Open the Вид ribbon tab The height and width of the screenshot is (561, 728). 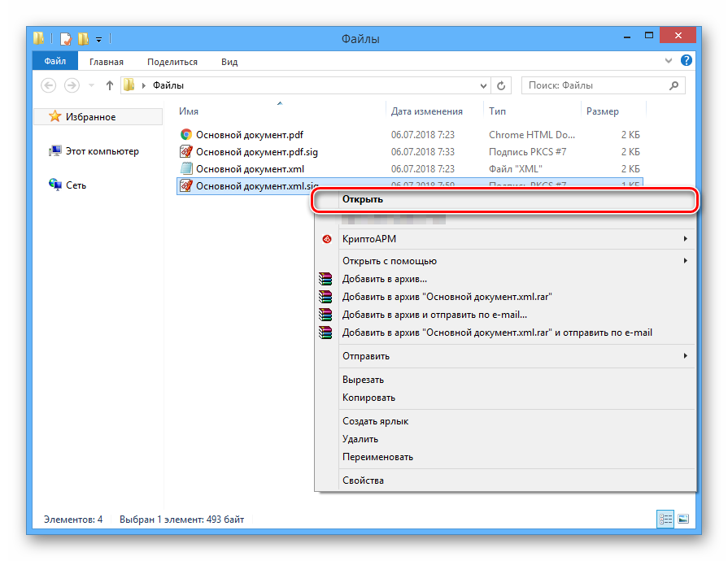tap(229, 62)
